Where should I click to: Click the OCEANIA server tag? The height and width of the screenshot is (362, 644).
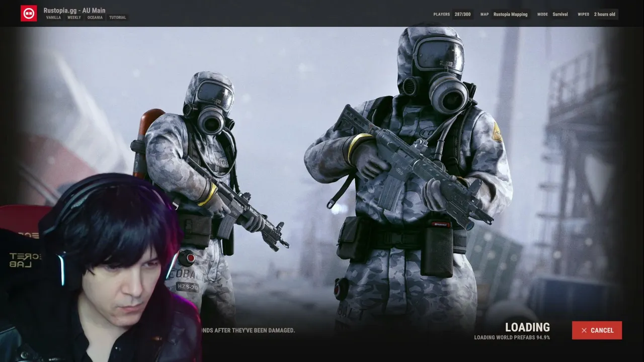pyautogui.click(x=95, y=18)
